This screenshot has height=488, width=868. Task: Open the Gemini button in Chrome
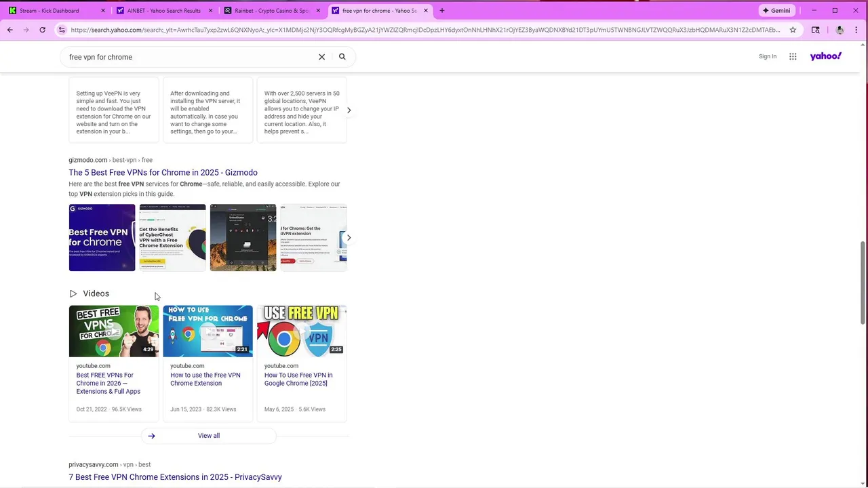[x=776, y=11]
